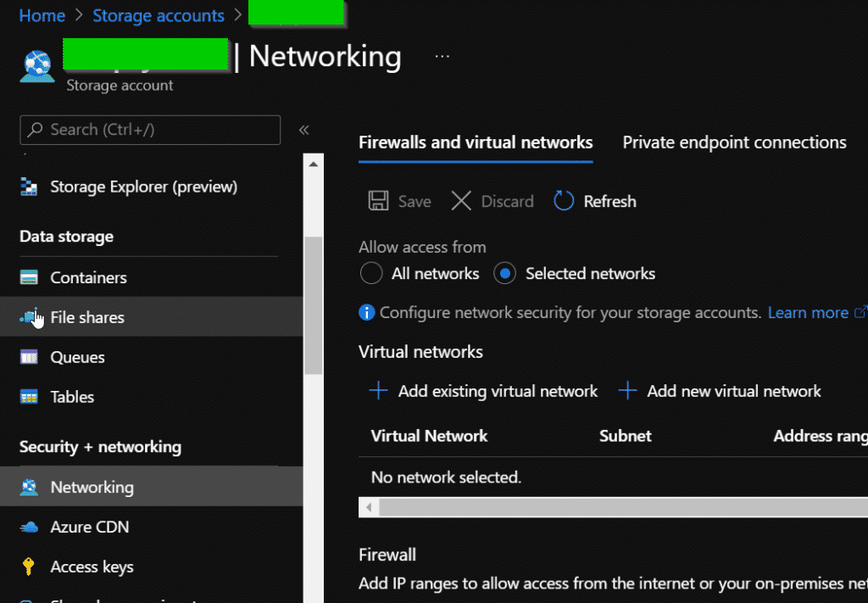Screen dimensions: 868x603
Task: Click the Discard X icon
Action: 461,201
